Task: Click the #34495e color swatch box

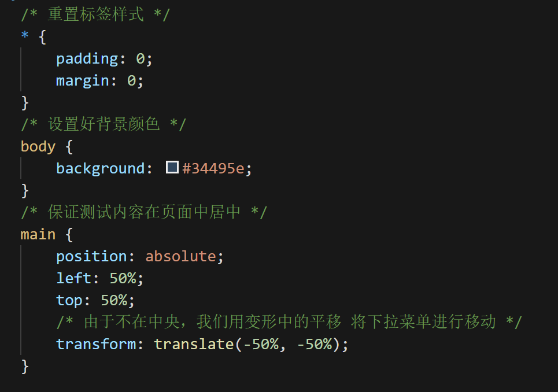Action: [x=172, y=168]
